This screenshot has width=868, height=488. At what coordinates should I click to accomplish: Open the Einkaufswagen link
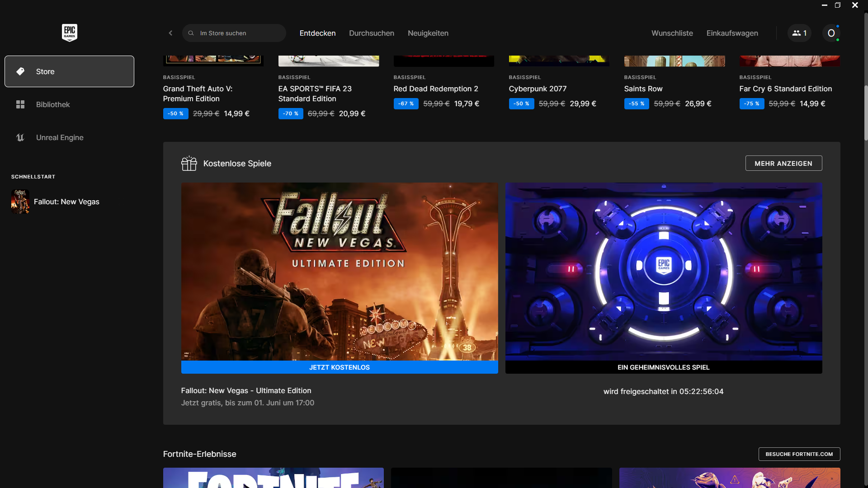(x=732, y=33)
